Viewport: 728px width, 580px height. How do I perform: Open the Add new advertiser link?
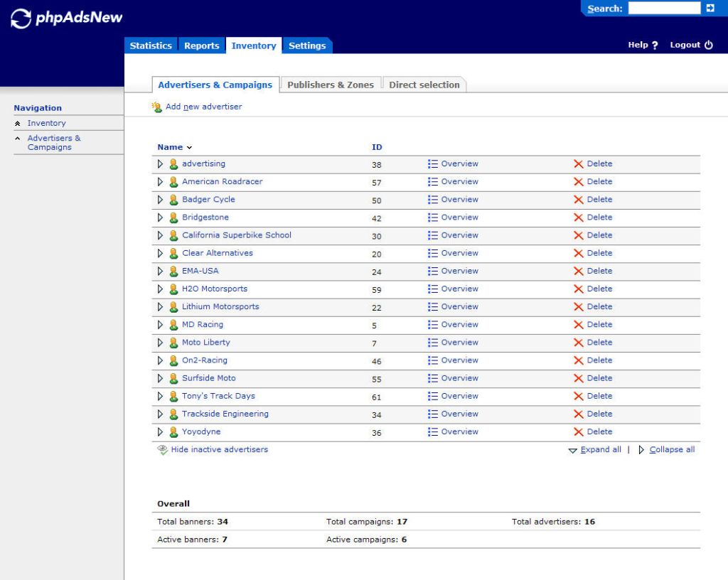pyautogui.click(x=204, y=107)
